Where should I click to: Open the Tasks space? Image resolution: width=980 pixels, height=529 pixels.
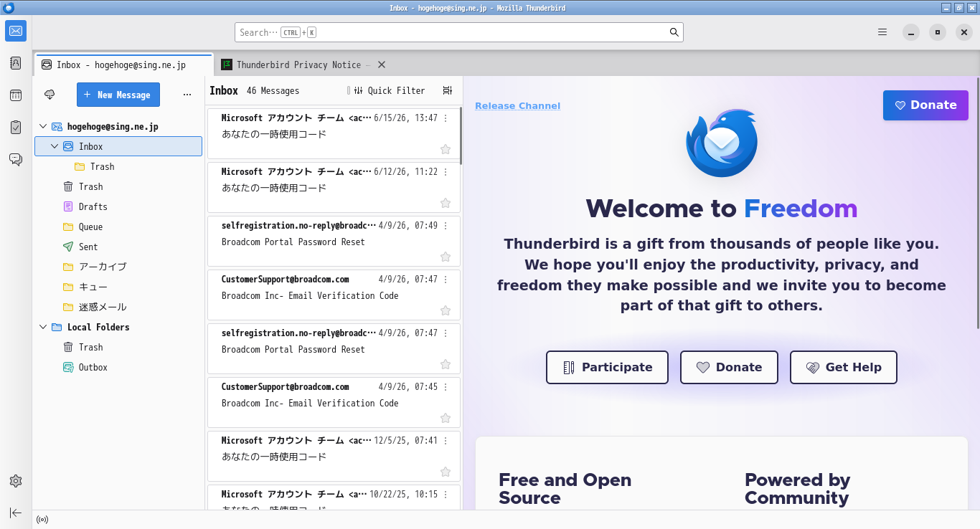[16, 127]
